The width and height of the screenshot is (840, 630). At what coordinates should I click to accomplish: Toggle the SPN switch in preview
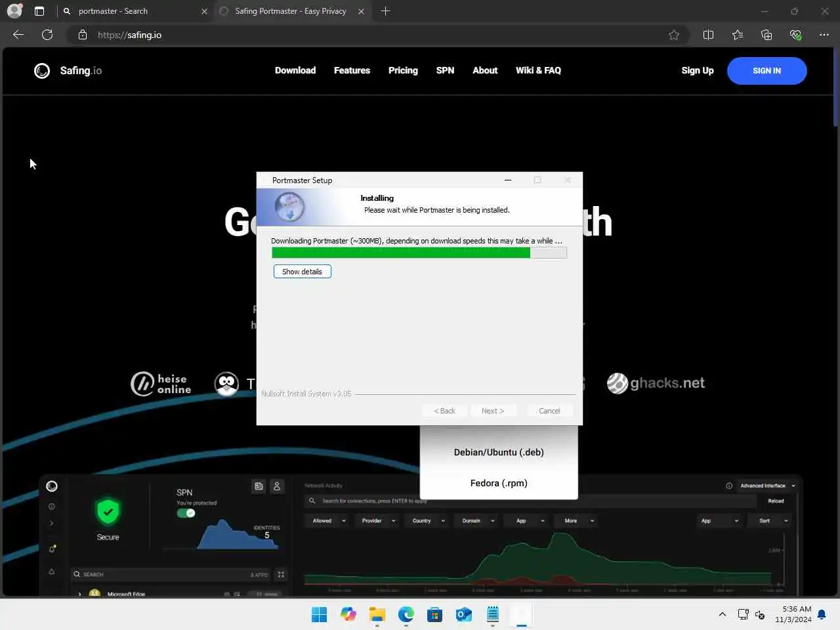(x=186, y=513)
